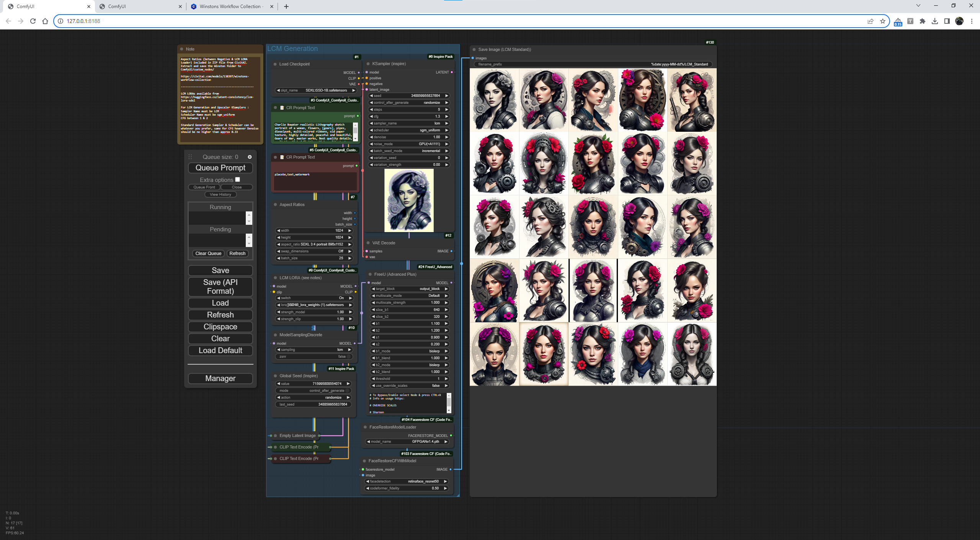Screen dimensions: 980x540
Task: Collapse the Load Checkpoint node via its dot
Action: [275, 64]
